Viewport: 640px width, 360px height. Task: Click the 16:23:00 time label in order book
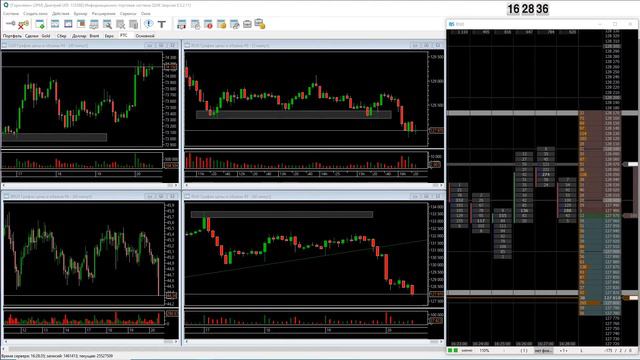(459, 344)
